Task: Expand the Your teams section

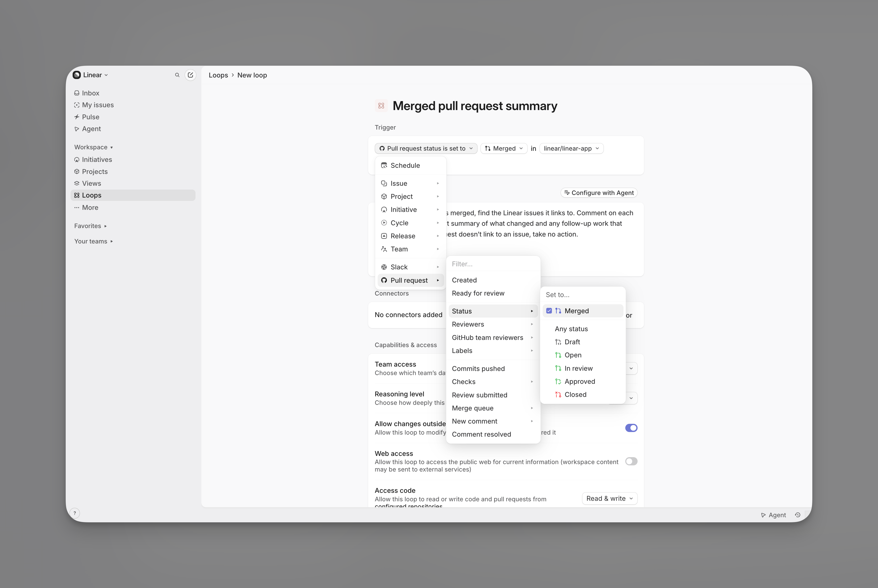Action: 93,241
